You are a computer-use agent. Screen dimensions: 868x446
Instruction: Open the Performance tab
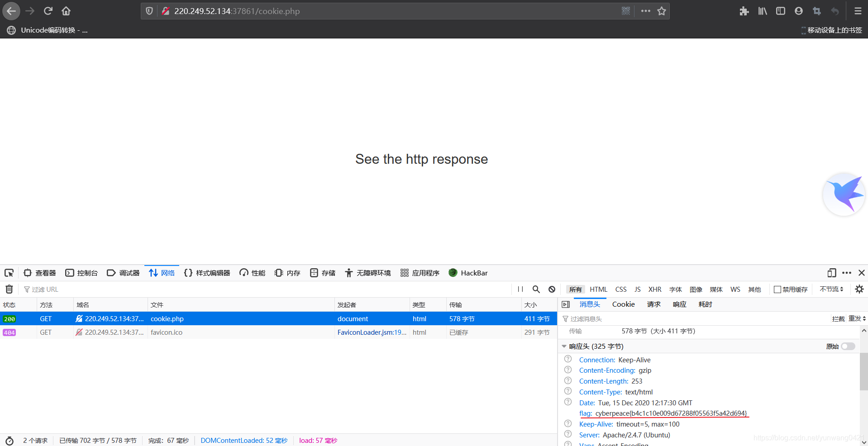[x=253, y=273]
